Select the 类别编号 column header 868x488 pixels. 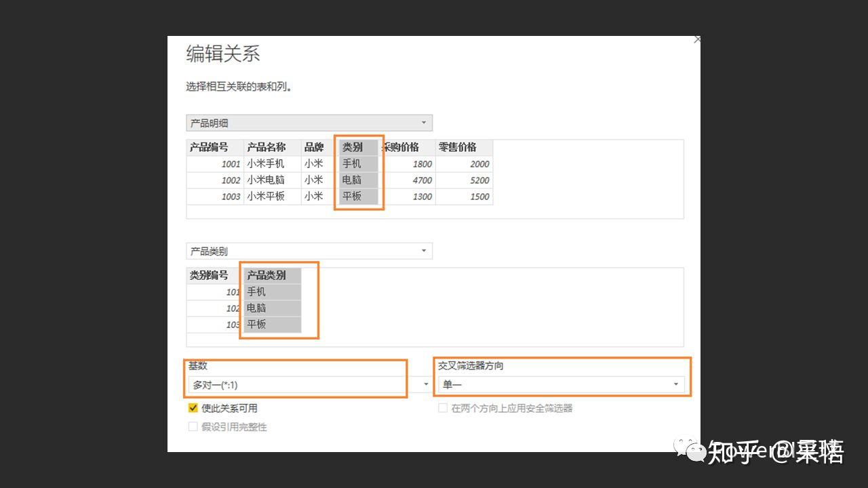(x=215, y=275)
